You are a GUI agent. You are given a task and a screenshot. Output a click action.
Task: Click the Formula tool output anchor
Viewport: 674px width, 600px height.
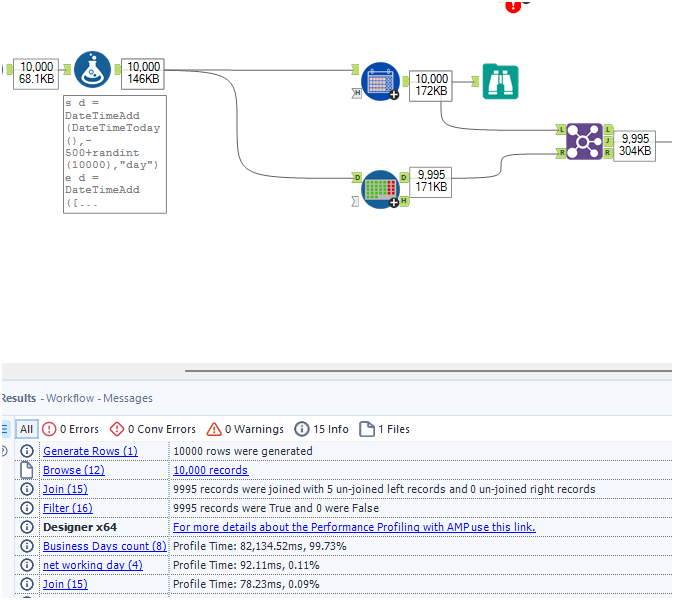[x=117, y=70]
